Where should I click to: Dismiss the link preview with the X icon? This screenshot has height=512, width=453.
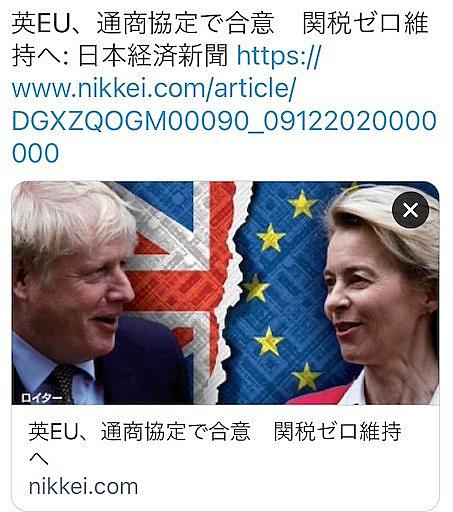pyautogui.click(x=410, y=210)
